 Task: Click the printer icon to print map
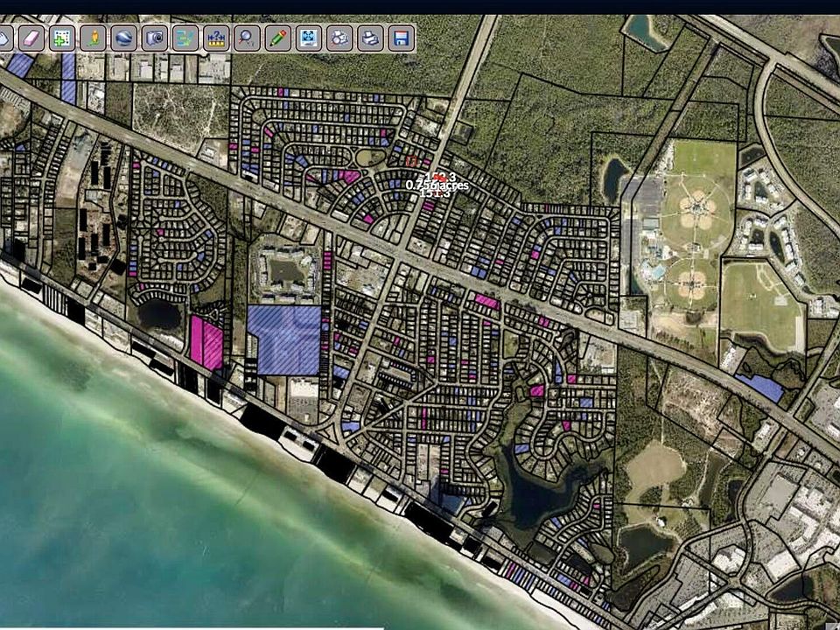[x=371, y=38]
